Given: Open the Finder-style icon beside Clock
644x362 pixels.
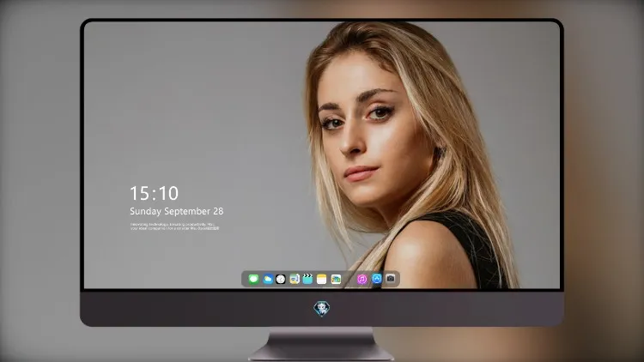Looking at the screenshot, I should point(294,279).
